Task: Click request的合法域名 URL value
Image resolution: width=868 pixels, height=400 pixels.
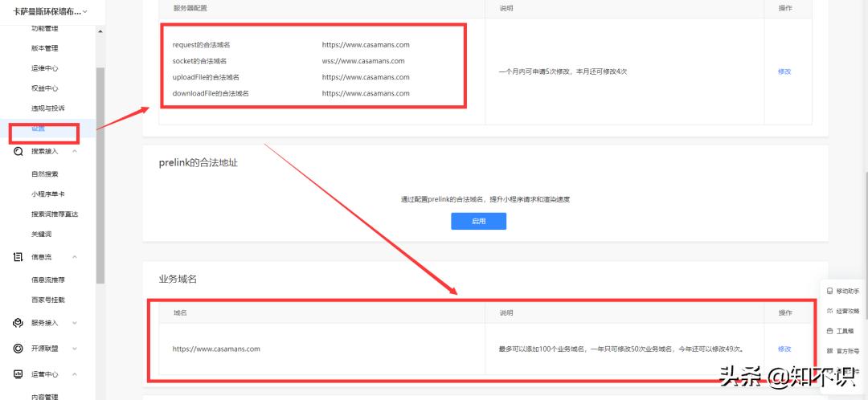Action: coord(366,45)
